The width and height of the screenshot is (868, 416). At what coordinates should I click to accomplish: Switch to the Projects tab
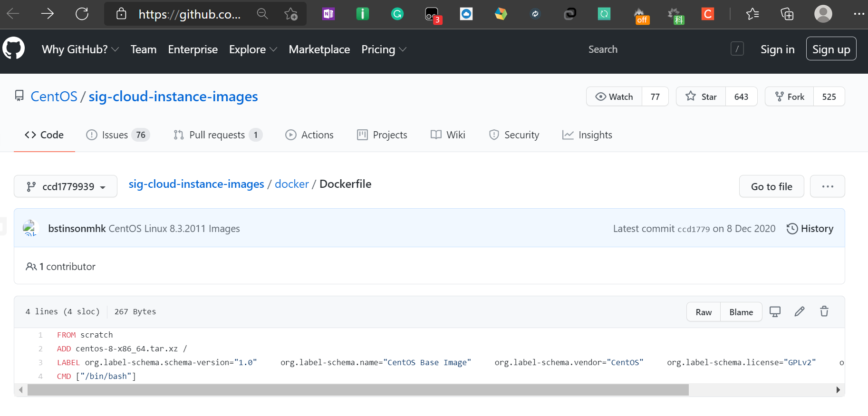382,135
